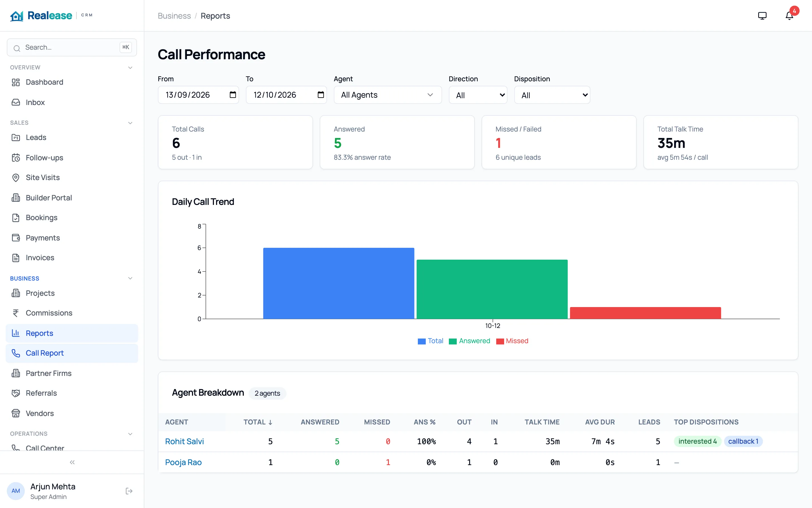Toggle the Answered series in chart legend
Image resolution: width=812 pixels, height=508 pixels.
tap(469, 341)
